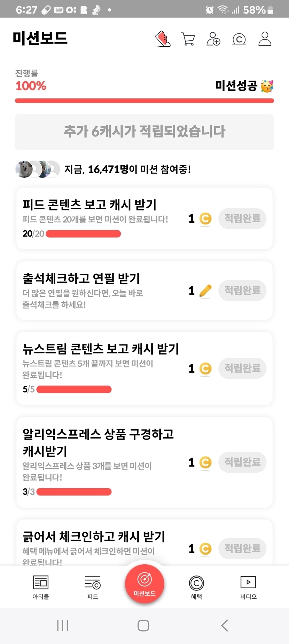
Task: Open the 비디오 tab
Action: click(x=248, y=587)
